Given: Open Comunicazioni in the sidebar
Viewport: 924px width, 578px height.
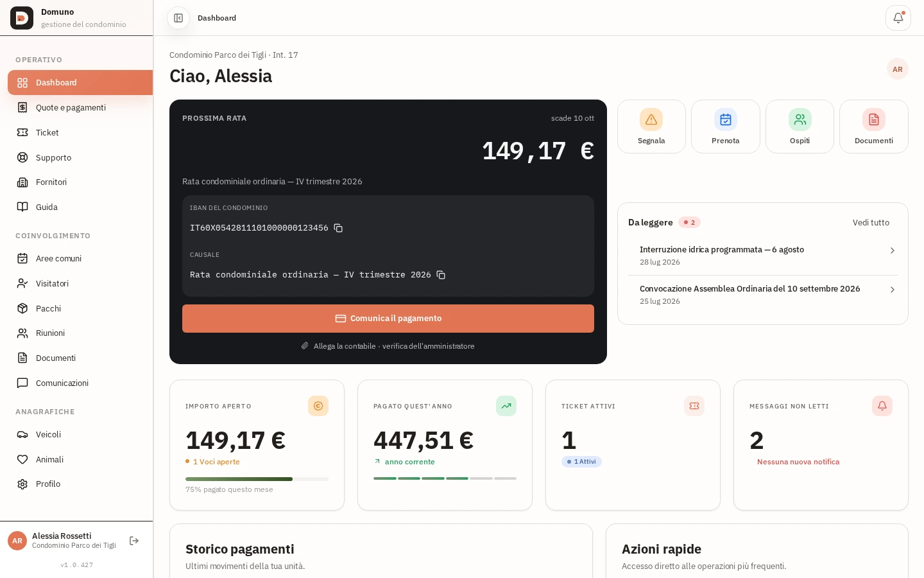Looking at the screenshot, I should pos(80,383).
